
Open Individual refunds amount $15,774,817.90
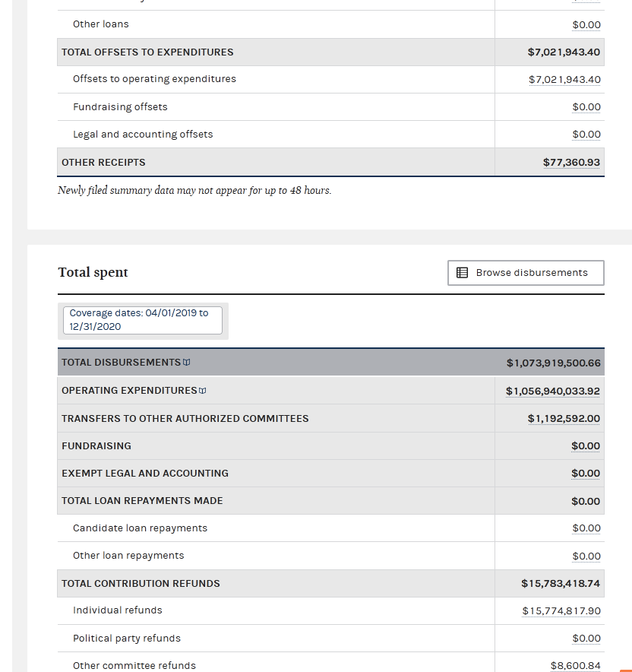(561, 611)
